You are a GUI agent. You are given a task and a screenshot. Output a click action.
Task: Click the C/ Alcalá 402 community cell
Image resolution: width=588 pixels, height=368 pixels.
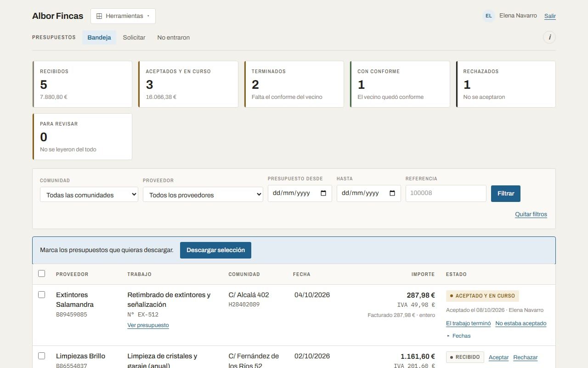click(x=249, y=295)
